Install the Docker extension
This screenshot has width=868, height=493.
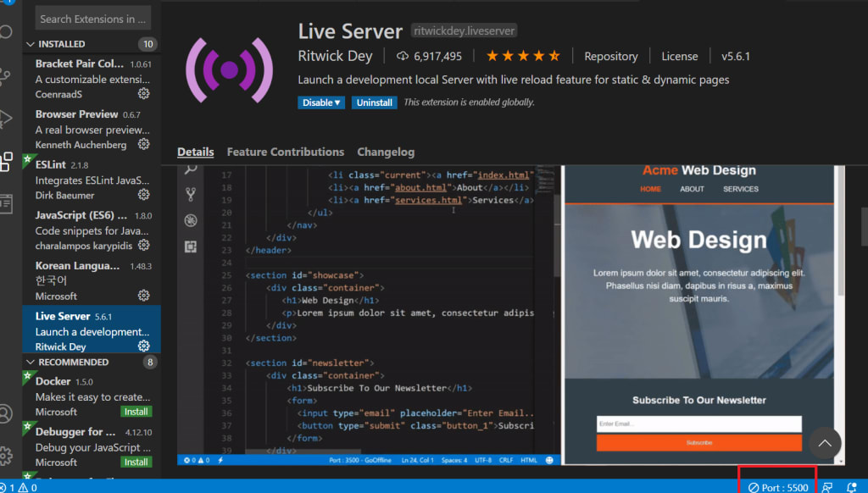136,412
